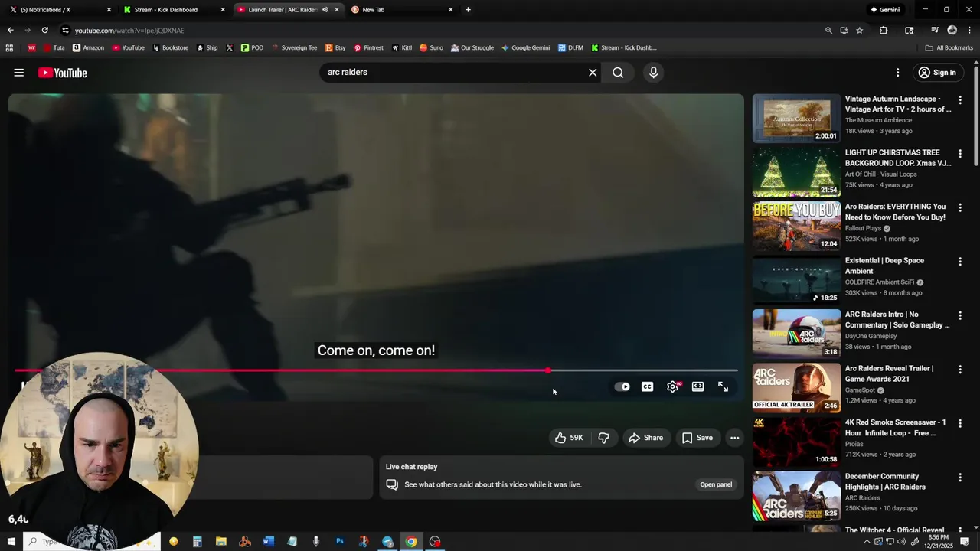Open Chrome extensions puzzle icon
The height and width of the screenshot is (551, 980).
tap(884, 31)
